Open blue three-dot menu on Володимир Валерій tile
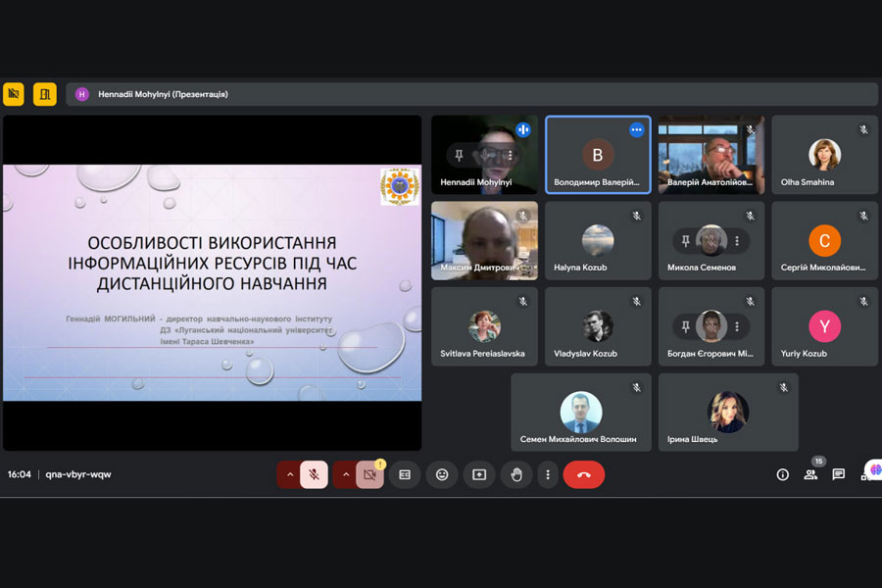This screenshot has height=588, width=882. (636, 129)
